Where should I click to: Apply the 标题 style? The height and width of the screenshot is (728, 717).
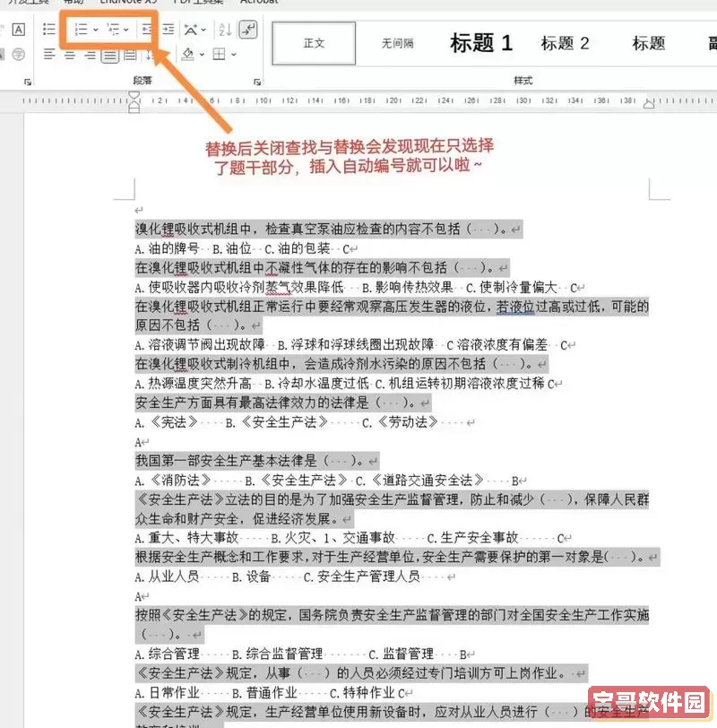tap(649, 43)
